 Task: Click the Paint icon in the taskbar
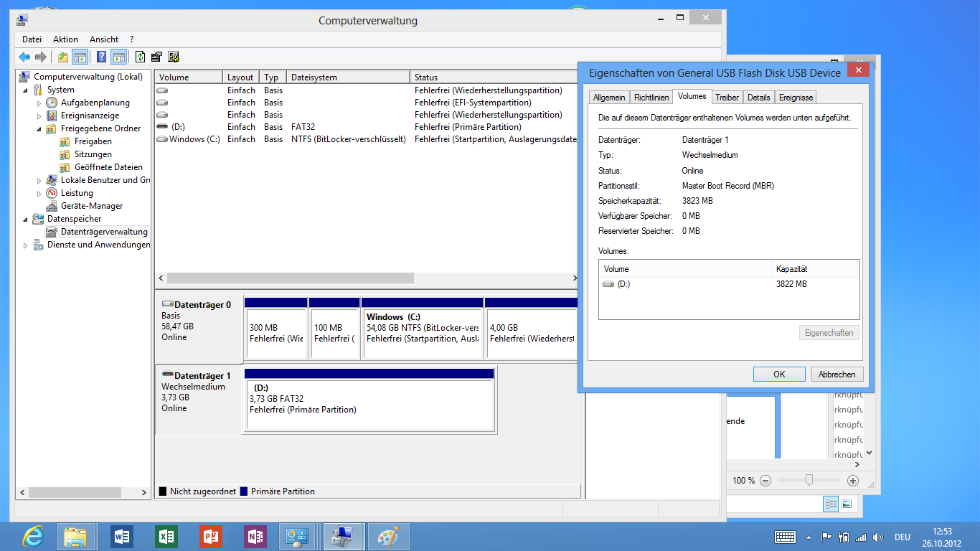389,537
